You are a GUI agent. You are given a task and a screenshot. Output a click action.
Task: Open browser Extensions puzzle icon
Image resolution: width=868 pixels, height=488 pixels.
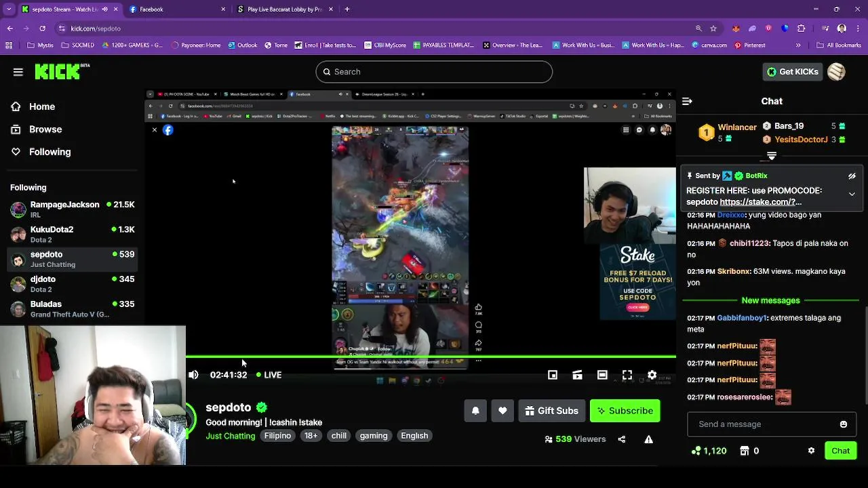tap(802, 28)
